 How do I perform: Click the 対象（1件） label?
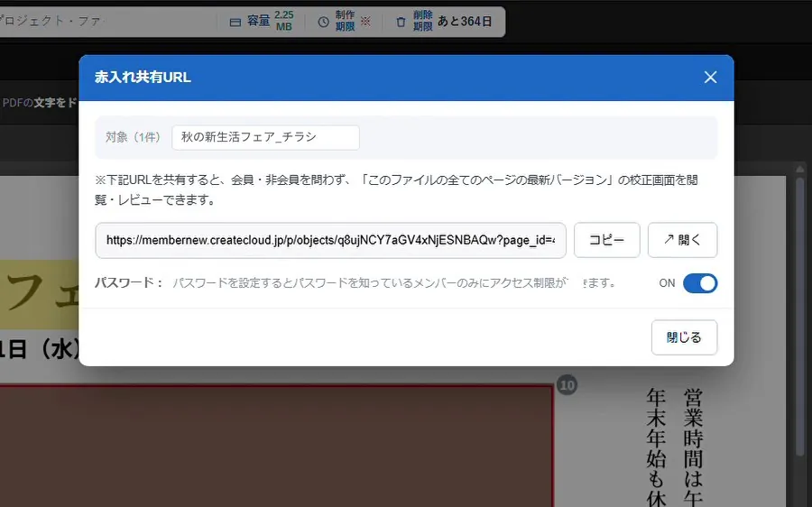click(134, 137)
